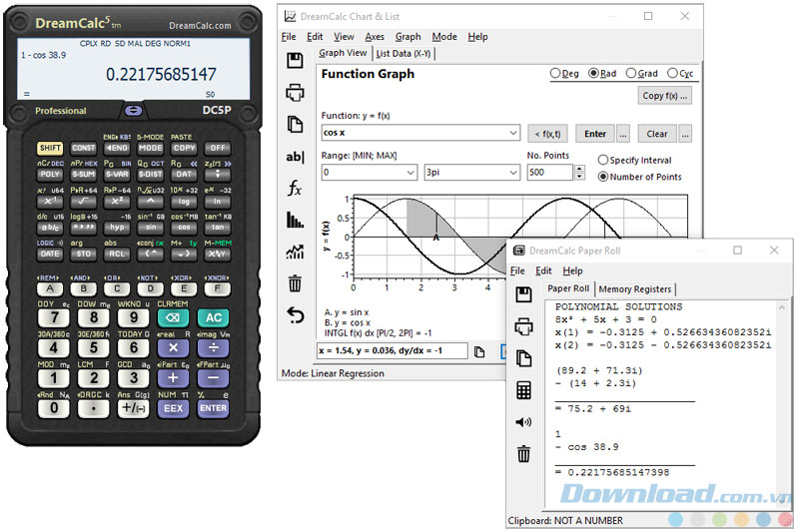Viewport: 799px width, 532px height.
Task: Open the Graph menu
Action: 408,37
